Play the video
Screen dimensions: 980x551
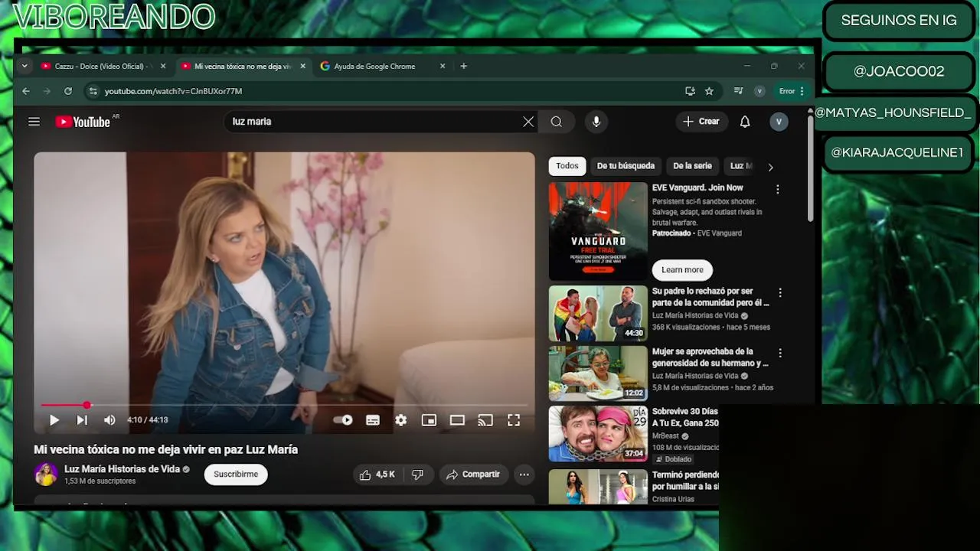pyautogui.click(x=54, y=420)
